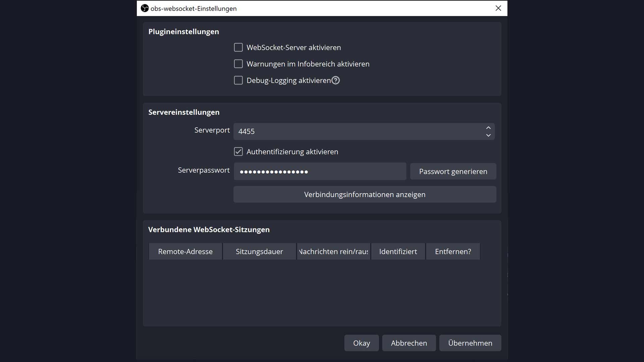Uncheck Authentifizierung aktivieren
The height and width of the screenshot is (362, 644).
point(238,152)
